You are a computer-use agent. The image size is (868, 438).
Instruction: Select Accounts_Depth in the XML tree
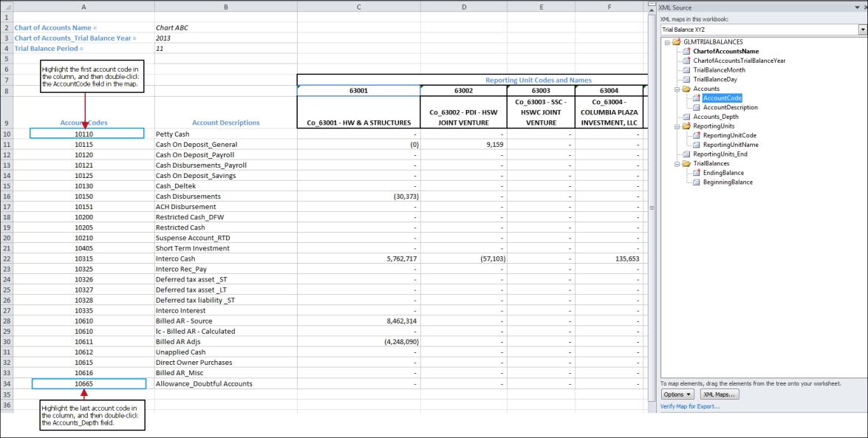pyautogui.click(x=716, y=117)
